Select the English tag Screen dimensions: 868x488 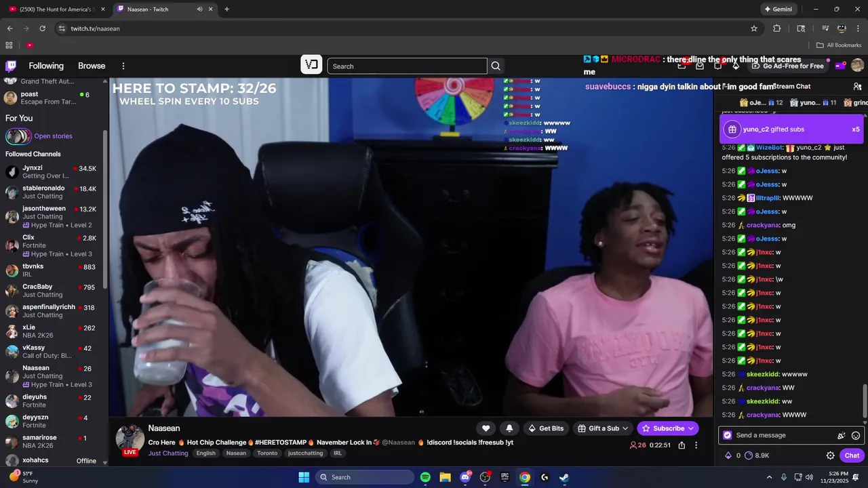point(205,453)
